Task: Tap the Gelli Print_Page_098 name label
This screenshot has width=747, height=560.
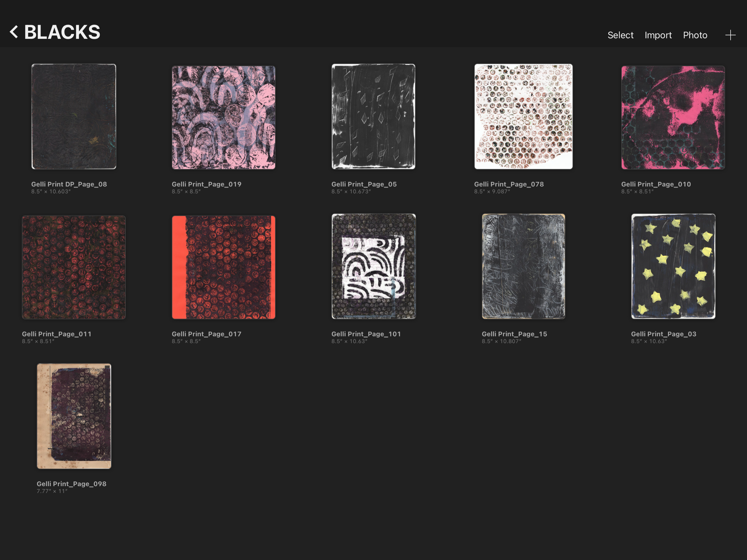Action: 71,484
